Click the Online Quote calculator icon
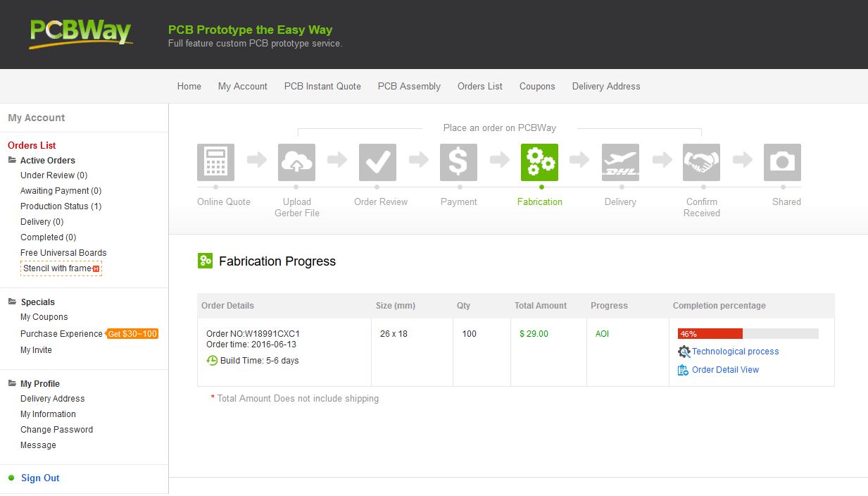Screen dimensions: 868x496 215,162
